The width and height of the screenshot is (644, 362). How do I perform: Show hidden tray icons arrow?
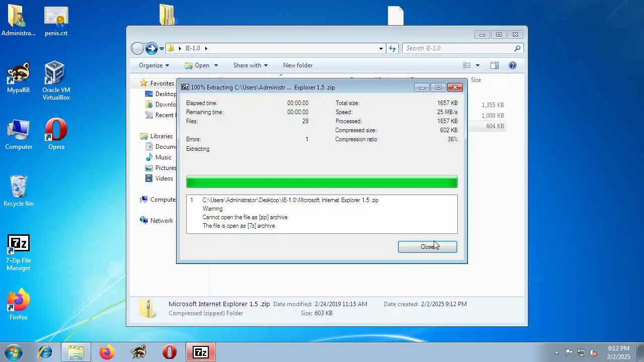pos(556,352)
